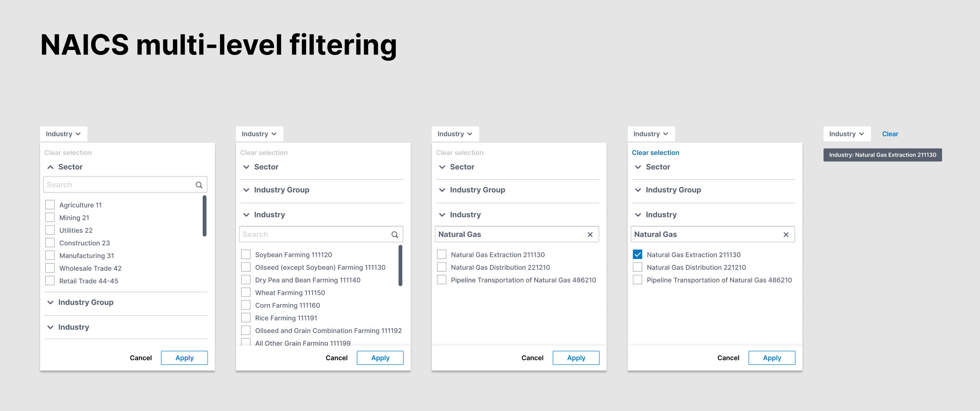Click Cancel in the third panel
The image size is (980, 411).
coord(532,358)
